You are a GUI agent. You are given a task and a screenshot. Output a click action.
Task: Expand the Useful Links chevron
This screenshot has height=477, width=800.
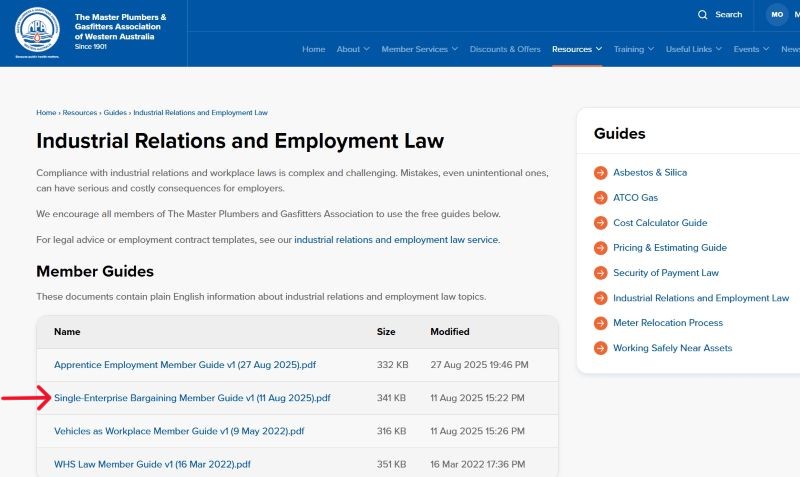719,49
